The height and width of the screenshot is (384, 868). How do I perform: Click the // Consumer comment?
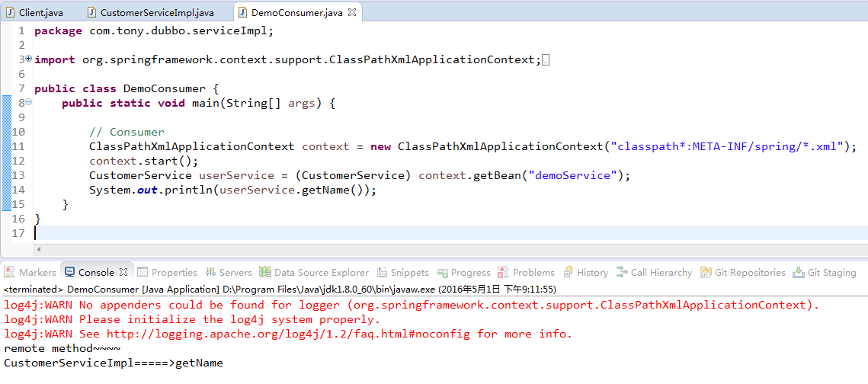(x=127, y=132)
